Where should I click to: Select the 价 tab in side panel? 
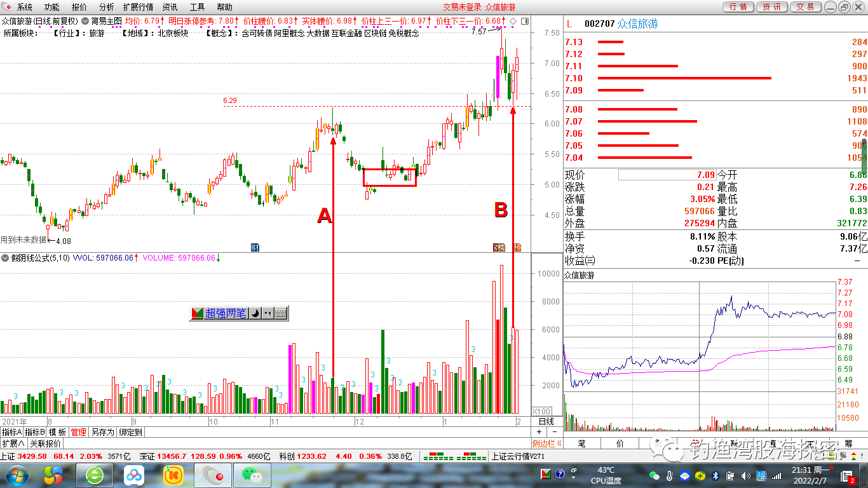pyautogui.click(x=620, y=444)
